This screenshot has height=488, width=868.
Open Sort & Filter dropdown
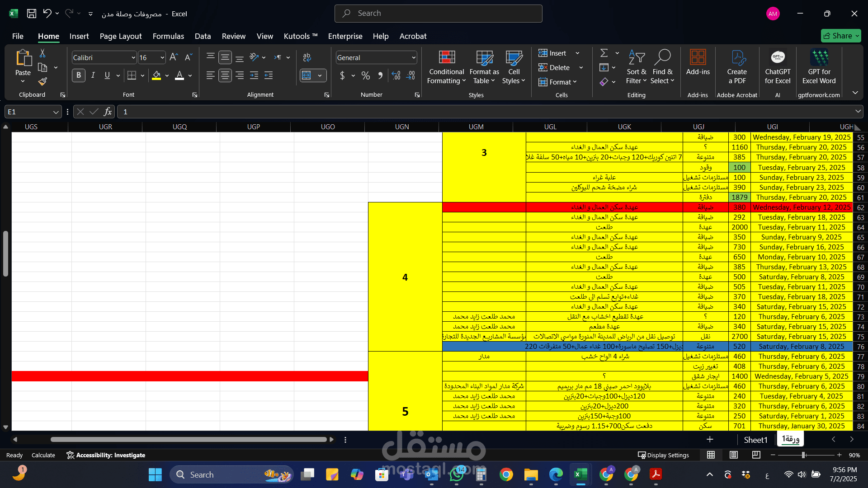tap(636, 67)
